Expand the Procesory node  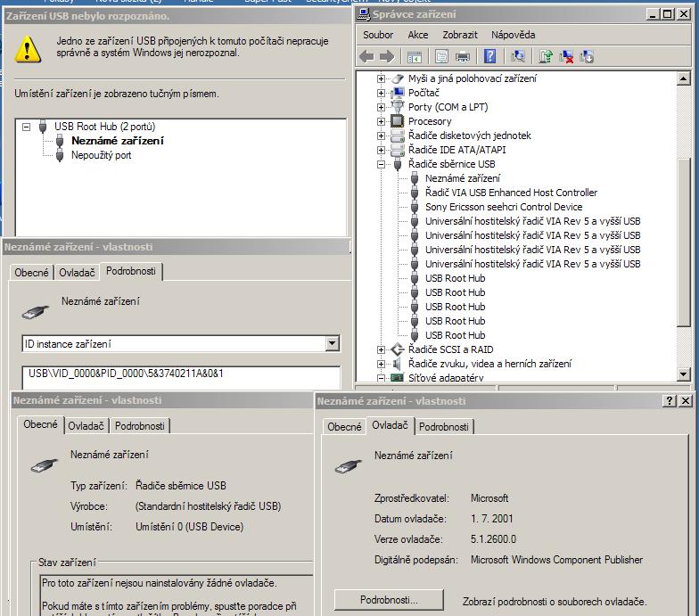pos(381,121)
